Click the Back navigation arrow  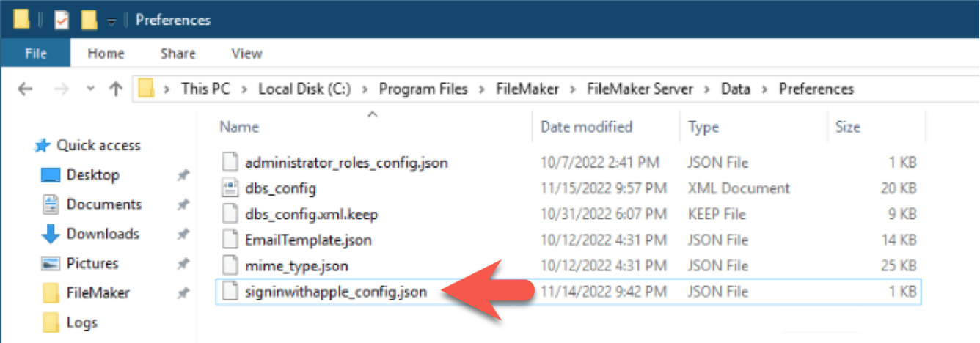(x=24, y=89)
